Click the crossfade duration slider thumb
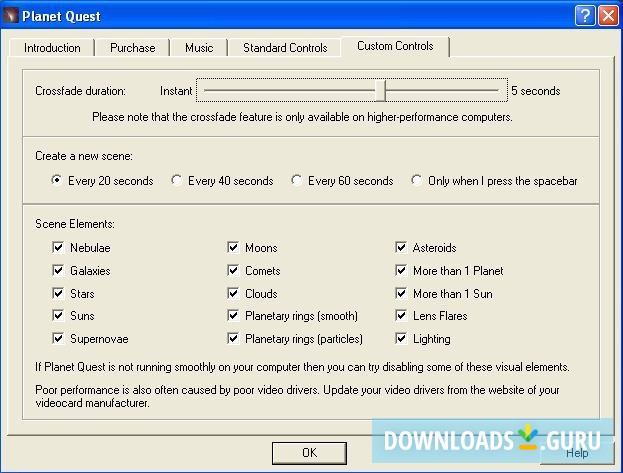 point(380,91)
